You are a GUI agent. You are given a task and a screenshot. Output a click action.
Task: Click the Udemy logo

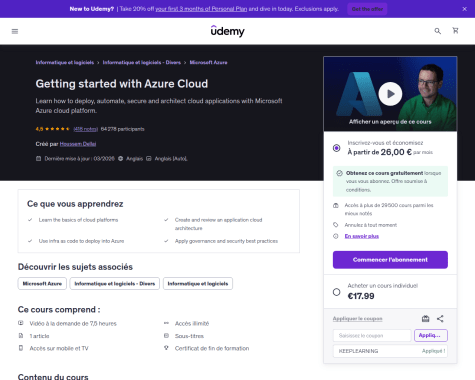click(x=228, y=31)
